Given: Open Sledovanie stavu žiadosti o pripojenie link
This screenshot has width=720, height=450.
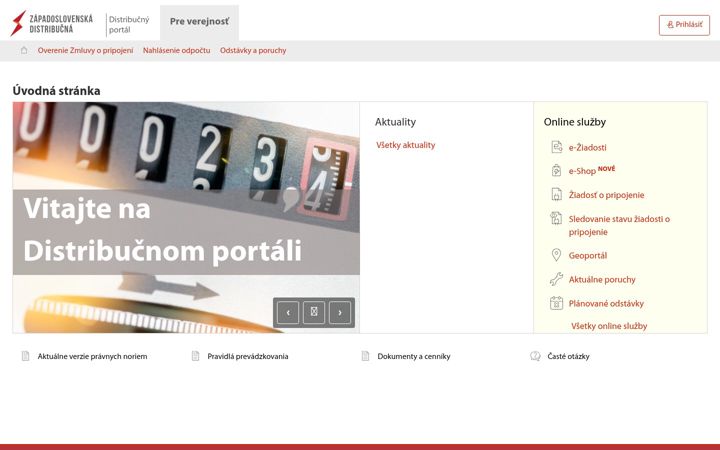Looking at the screenshot, I should (619, 225).
